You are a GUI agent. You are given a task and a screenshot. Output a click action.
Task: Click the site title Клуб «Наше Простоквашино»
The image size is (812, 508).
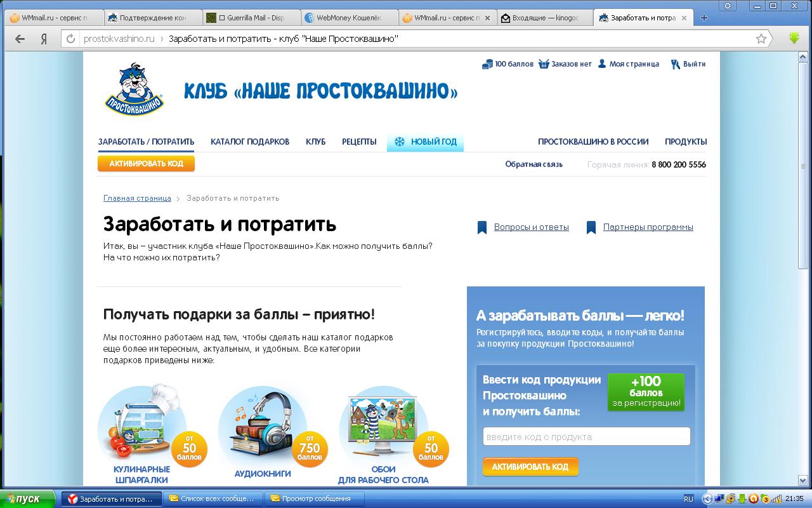pos(321,91)
